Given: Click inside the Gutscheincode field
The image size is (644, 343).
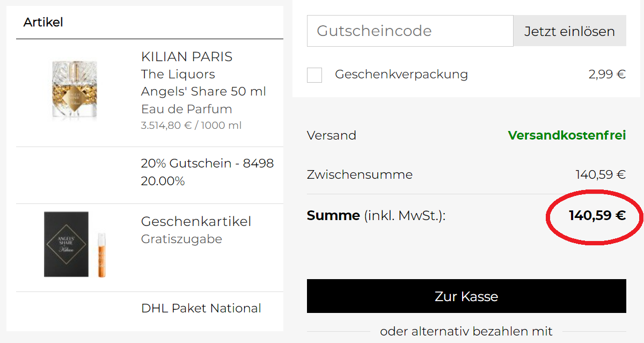Looking at the screenshot, I should click(410, 31).
